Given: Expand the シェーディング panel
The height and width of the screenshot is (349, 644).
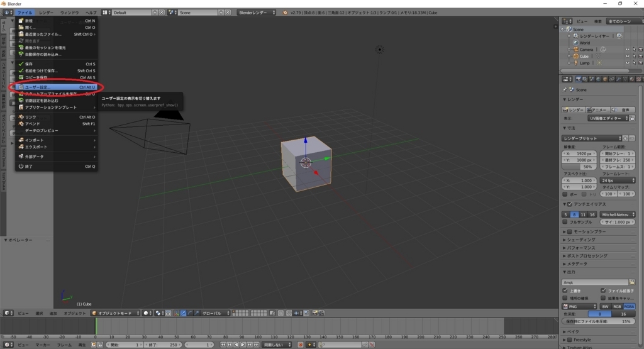Looking at the screenshot, I should click(580, 240).
